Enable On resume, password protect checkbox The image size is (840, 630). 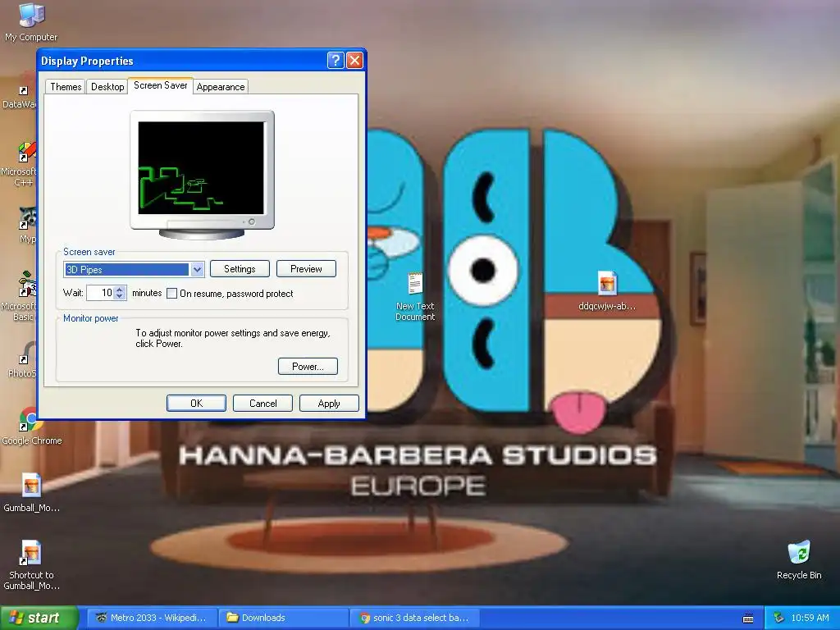172,294
